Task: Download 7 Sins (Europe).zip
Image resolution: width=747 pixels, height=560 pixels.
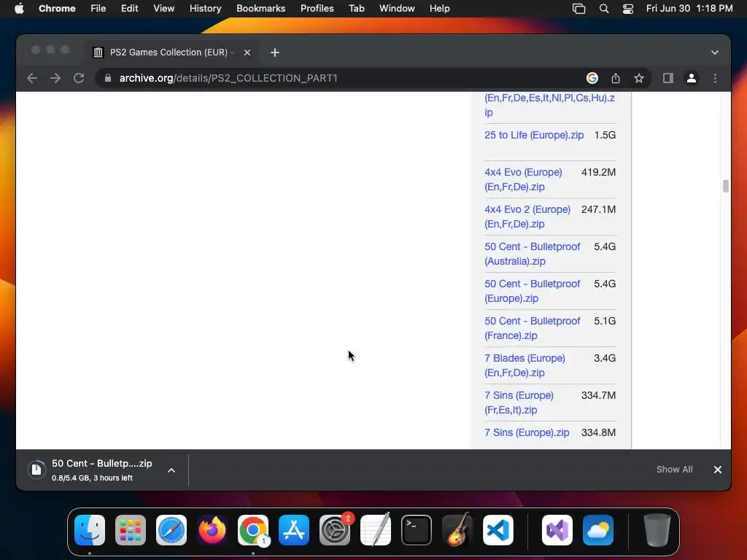Action: click(x=527, y=433)
